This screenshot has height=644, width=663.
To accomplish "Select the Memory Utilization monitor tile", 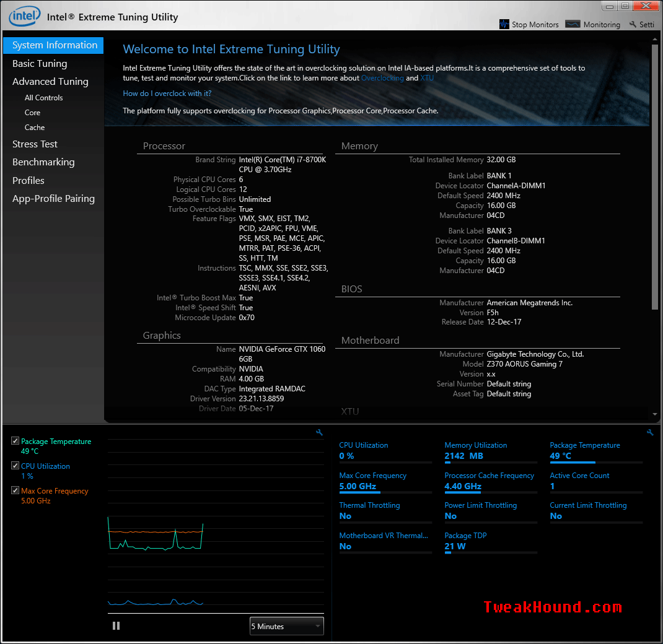I will (491, 451).
